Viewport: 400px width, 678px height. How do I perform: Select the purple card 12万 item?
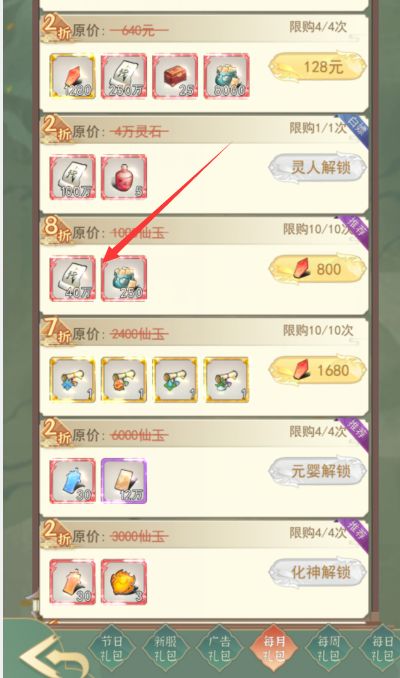124,481
